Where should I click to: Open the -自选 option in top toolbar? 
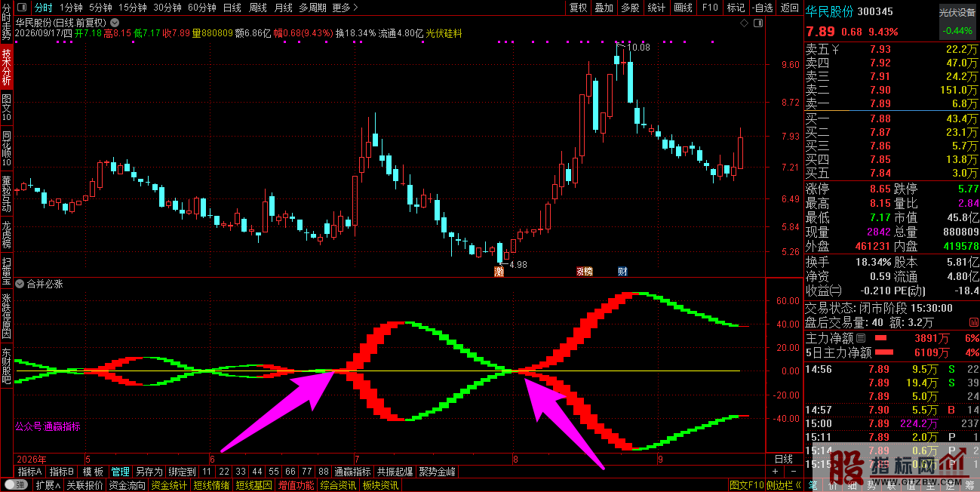pos(763,8)
